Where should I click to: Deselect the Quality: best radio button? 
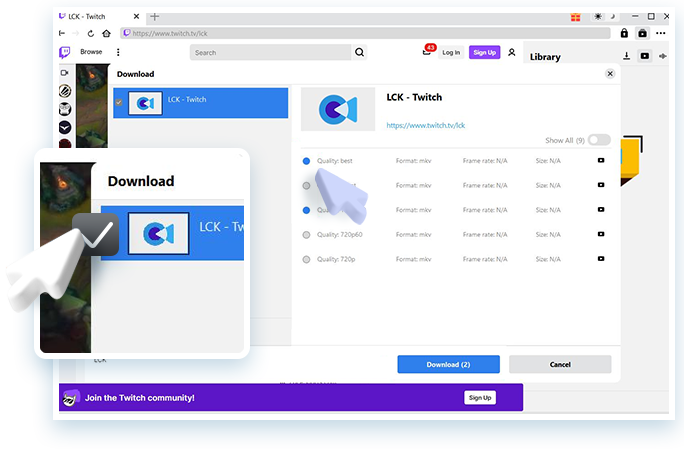click(306, 161)
